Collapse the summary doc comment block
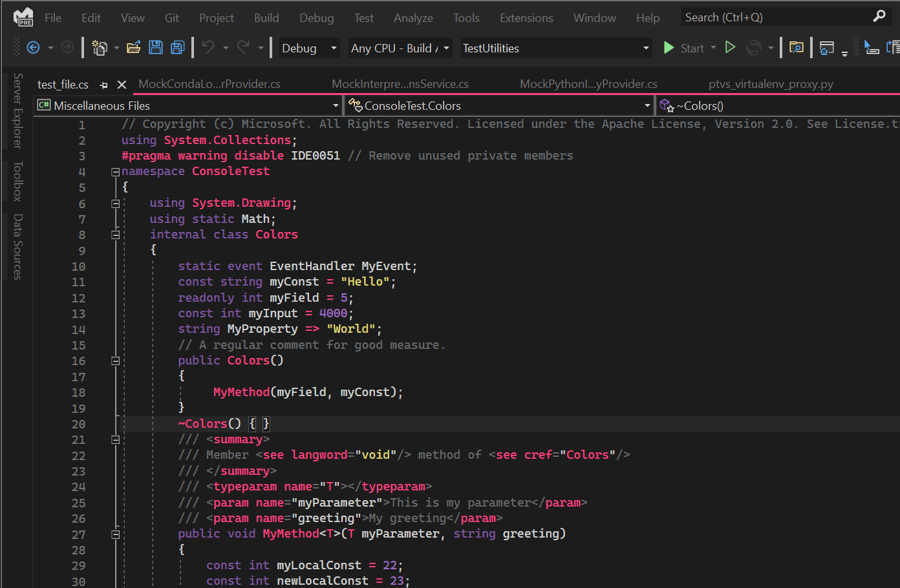 [116, 440]
